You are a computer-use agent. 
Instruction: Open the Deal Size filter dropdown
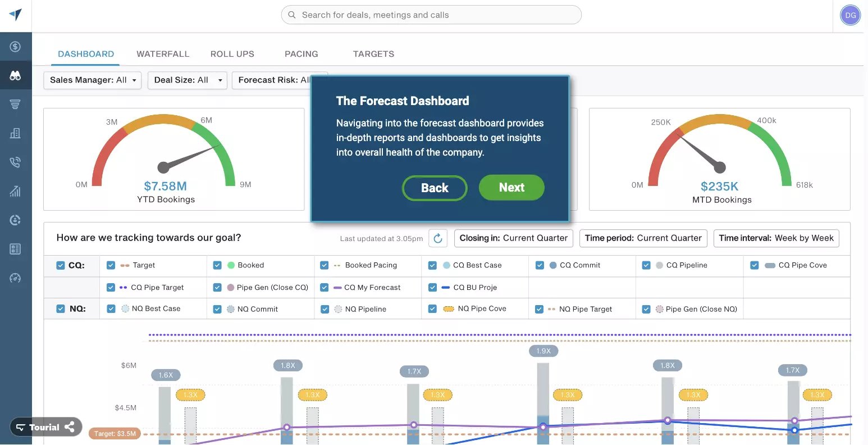click(x=188, y=80)
